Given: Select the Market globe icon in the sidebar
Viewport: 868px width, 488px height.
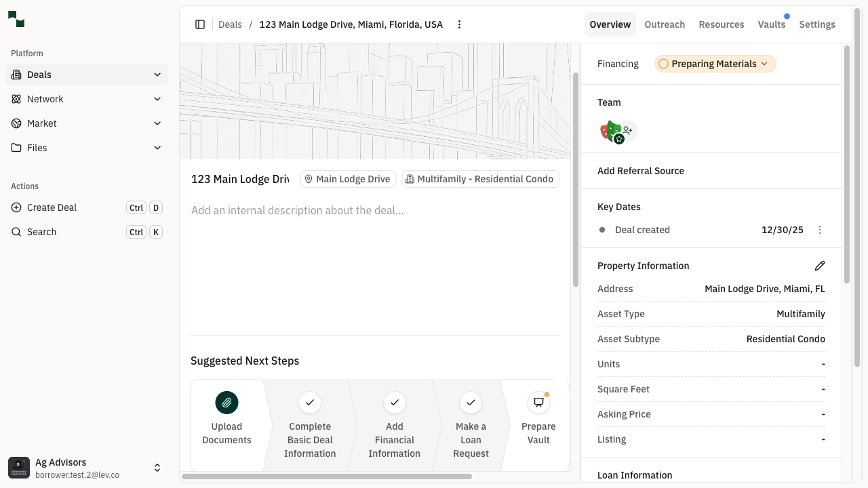Looking at the screenshot, I should pos(16,123).
